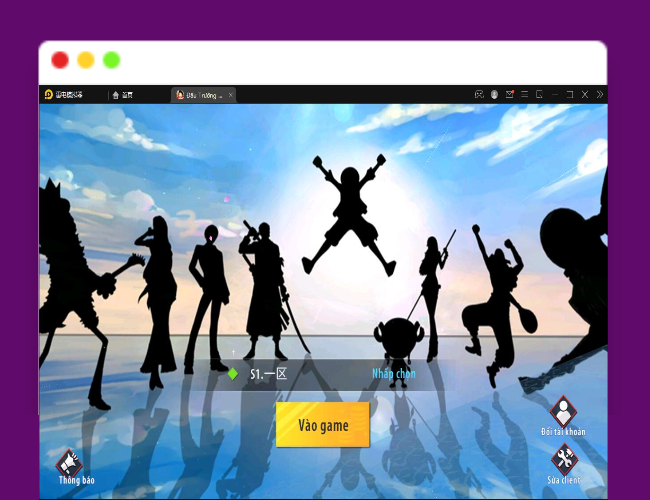Switch to the home tab in emulator
This screenshot has height=500, width=650.
(123, 95)
